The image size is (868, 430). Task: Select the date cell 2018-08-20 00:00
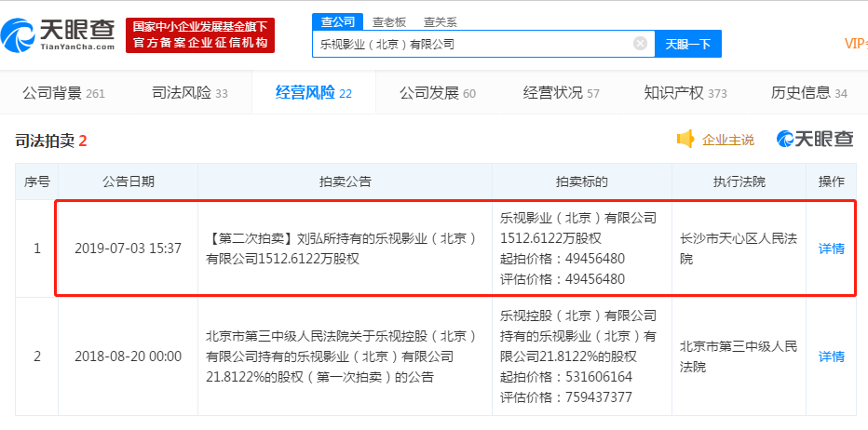128,356
